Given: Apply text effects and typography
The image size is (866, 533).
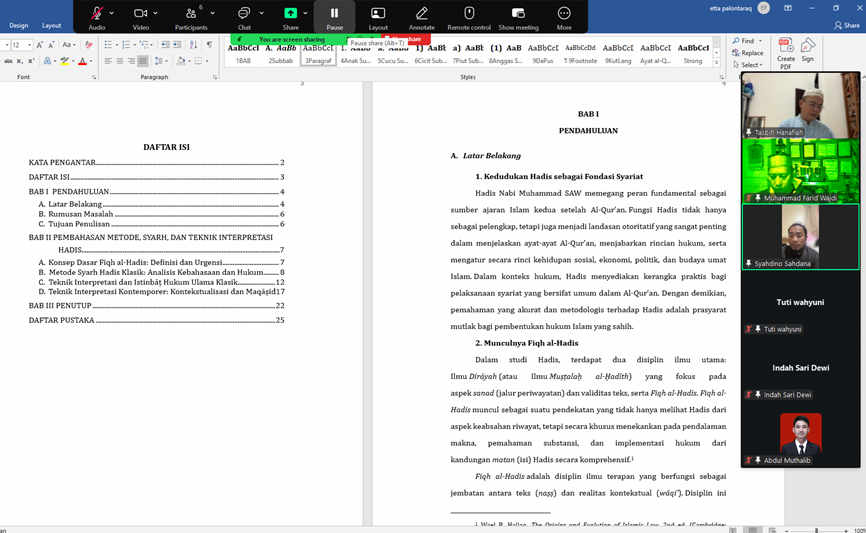Looking at the screenshot, I should (x=47, y=61).
